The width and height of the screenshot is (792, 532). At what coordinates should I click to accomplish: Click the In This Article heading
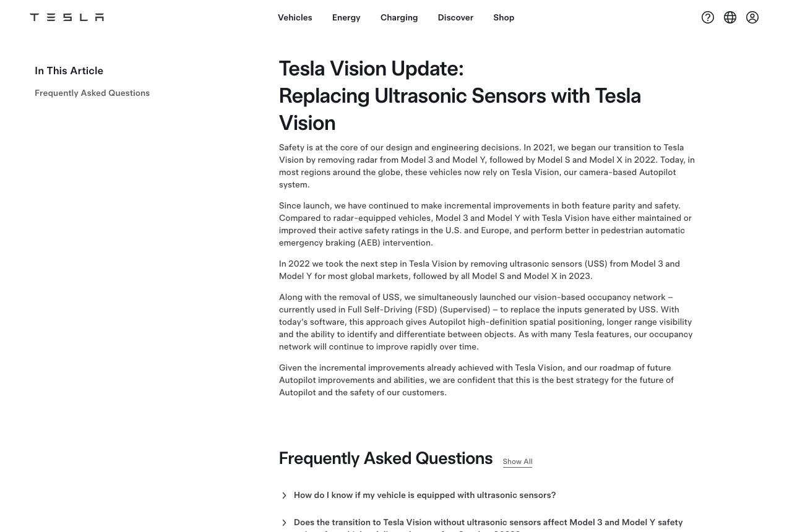coord(69,71)
